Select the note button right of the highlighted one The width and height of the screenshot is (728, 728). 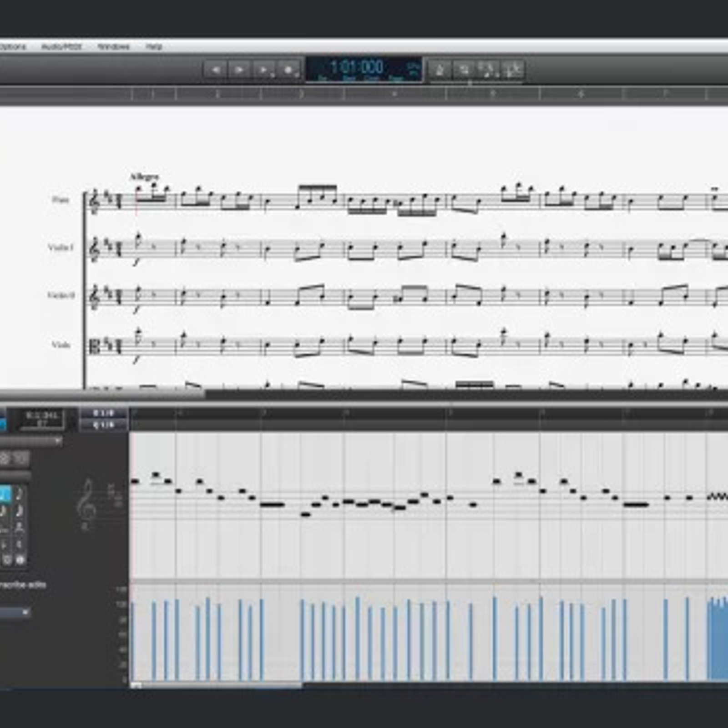19,495
